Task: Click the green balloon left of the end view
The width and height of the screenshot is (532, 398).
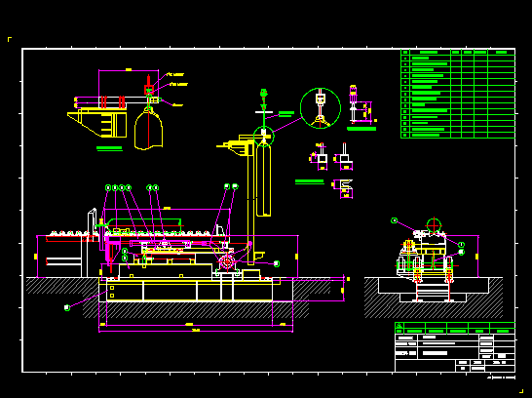Action: 394,220
